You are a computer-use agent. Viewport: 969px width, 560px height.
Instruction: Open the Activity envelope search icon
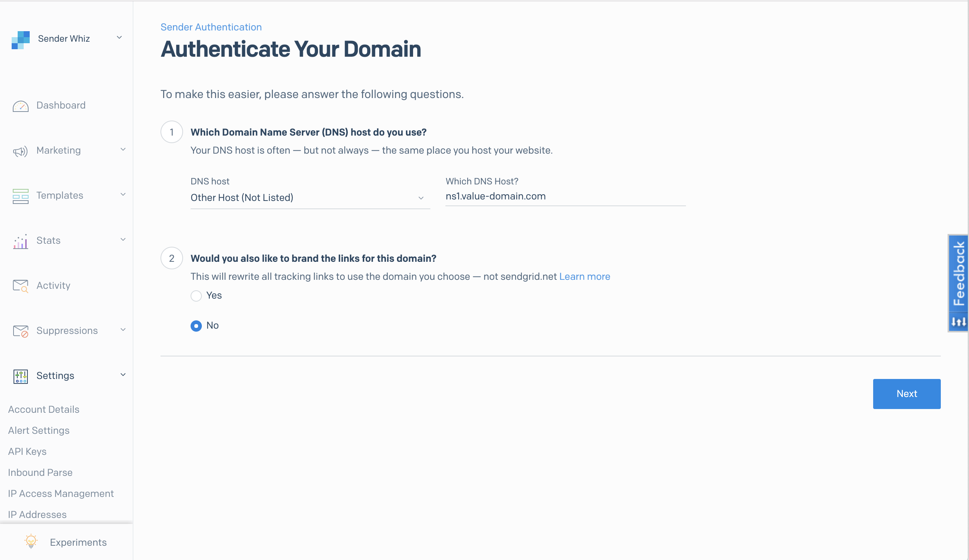(20, 286)
